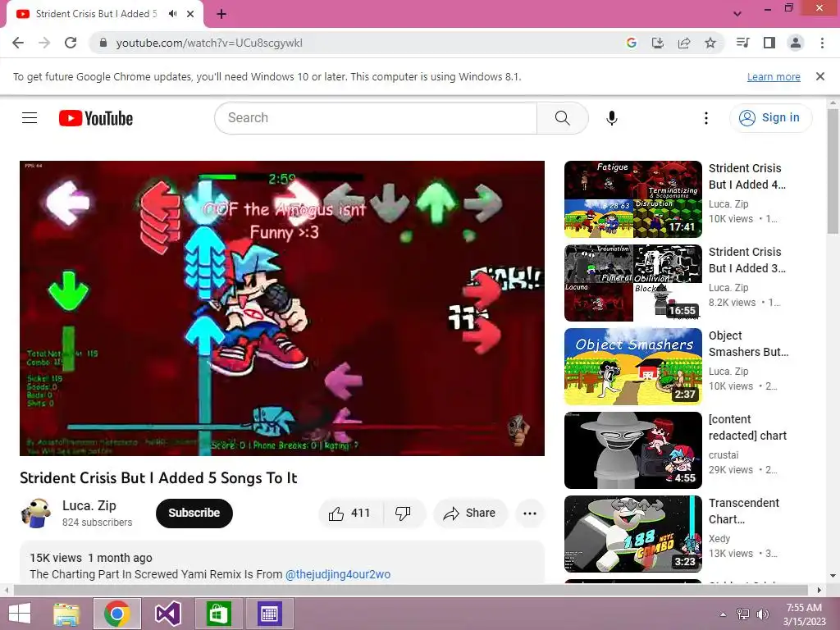Click the magnifier search button
840x630 pixels.
563,118
